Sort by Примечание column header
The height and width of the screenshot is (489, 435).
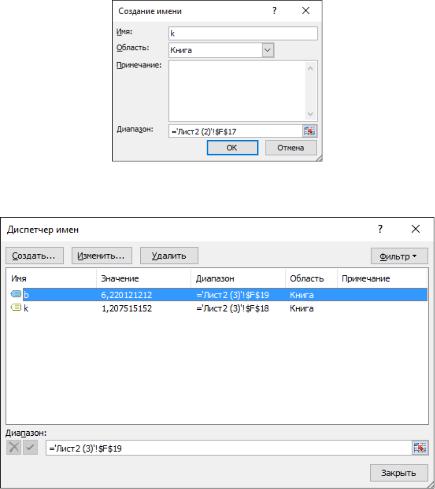click(x=383, y=279)
